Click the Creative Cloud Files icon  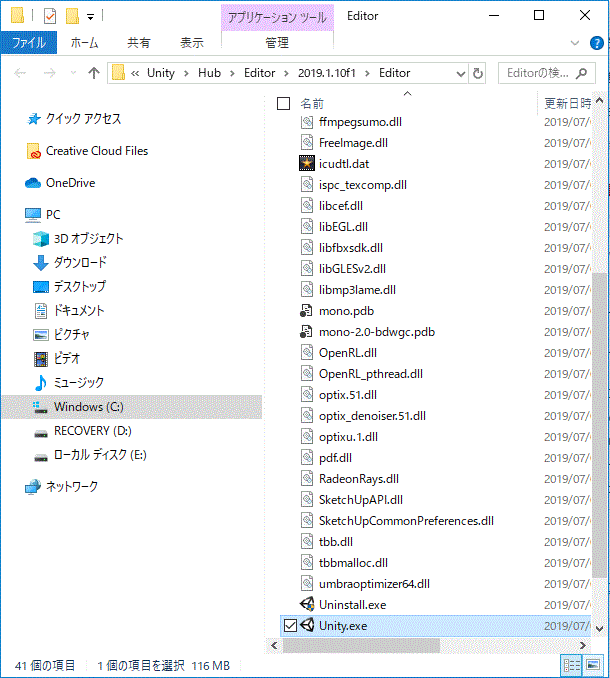[x=34, y=151]
